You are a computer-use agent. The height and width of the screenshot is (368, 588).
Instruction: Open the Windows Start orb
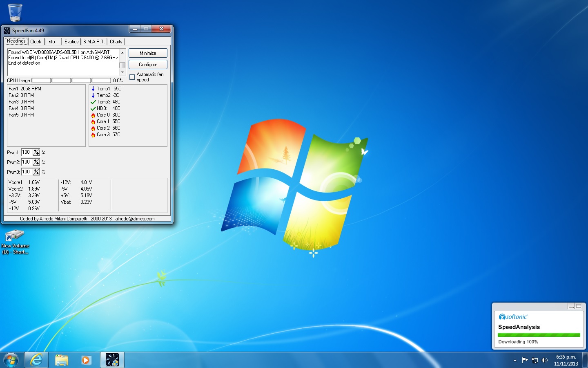point(11,360)
